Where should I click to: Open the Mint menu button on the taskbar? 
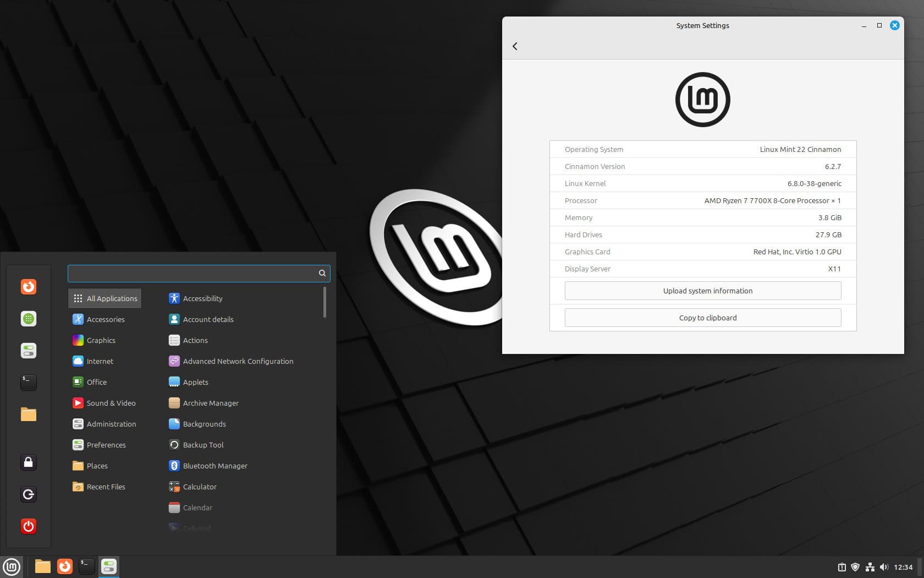click(12, 566)
